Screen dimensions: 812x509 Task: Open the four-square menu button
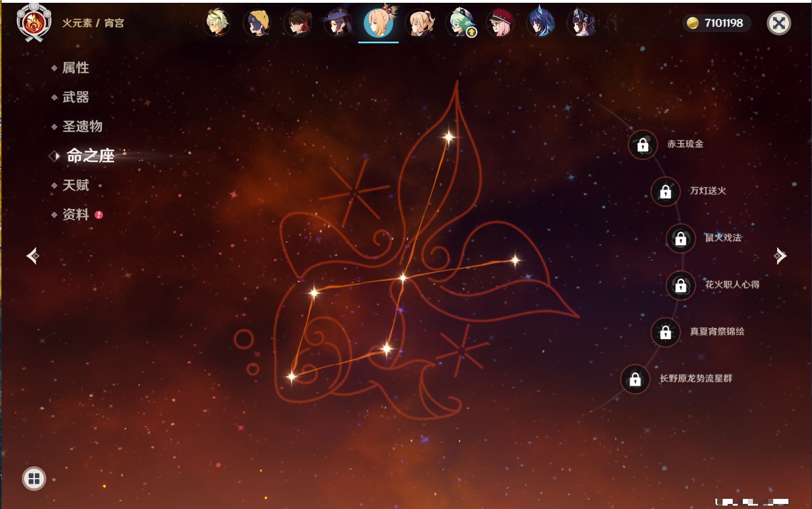coord(34,479)
